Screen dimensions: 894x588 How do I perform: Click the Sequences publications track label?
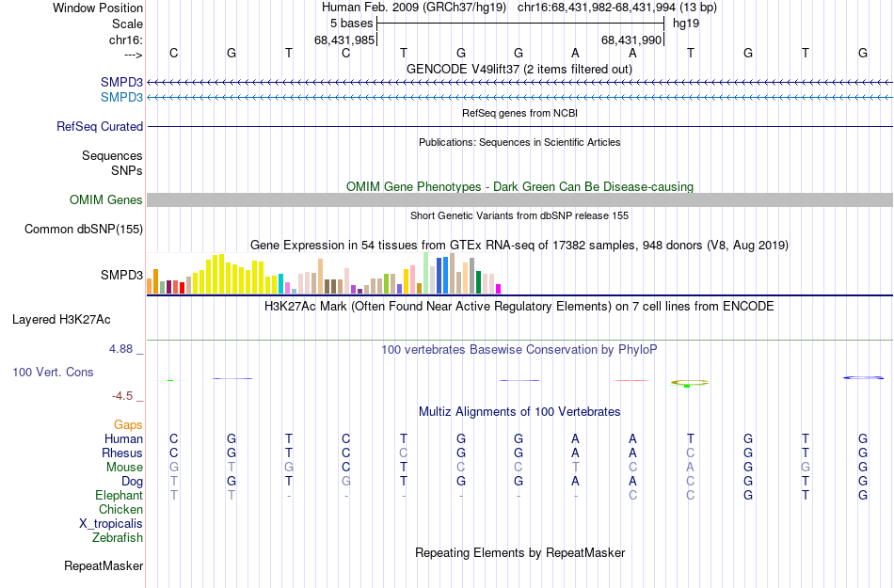pos(112,155)
